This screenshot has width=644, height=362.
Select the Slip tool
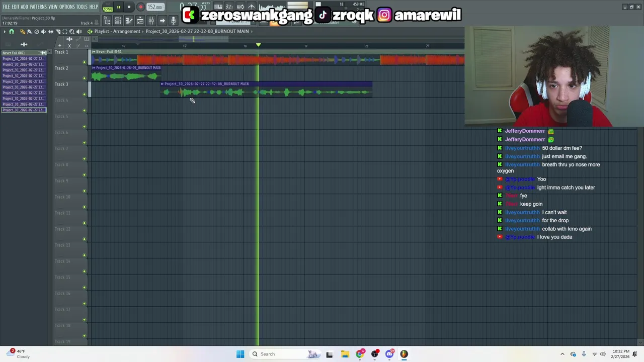[50, 32]
